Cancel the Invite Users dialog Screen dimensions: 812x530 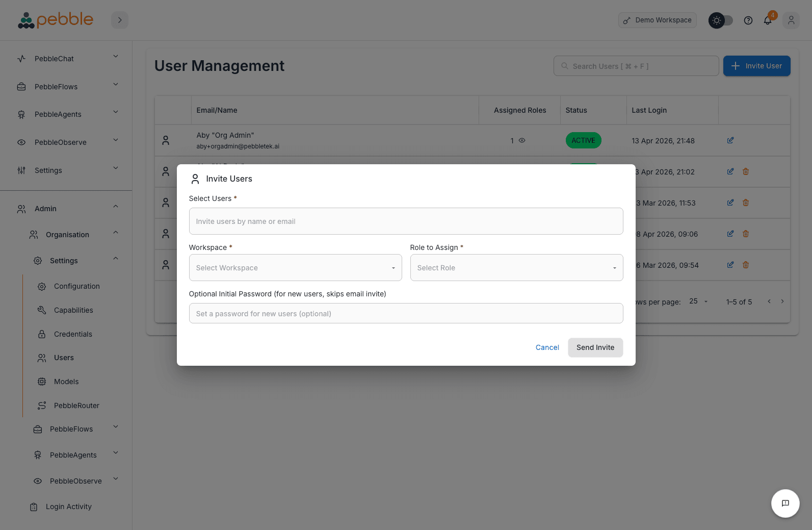pyautogui.click(x=547, y=347)
